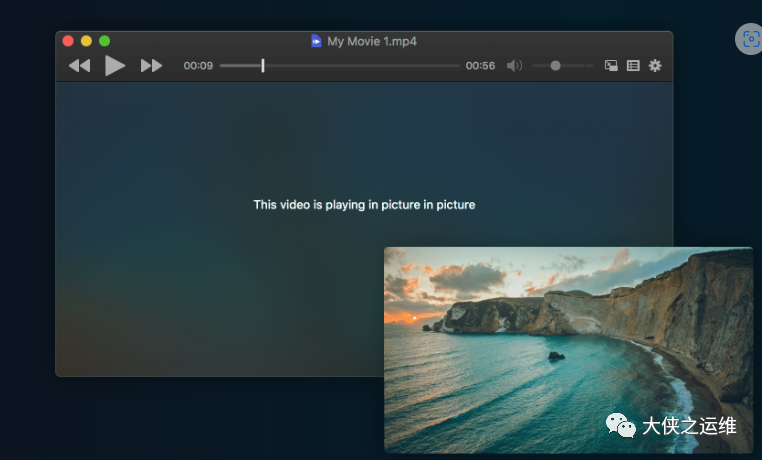Click the elapsed time 00:09

198,66
